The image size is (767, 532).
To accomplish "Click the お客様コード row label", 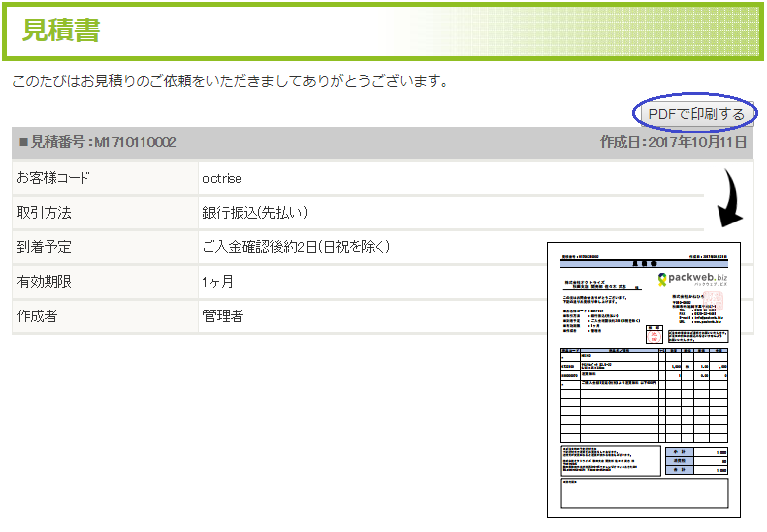I will click(x=52, y=178).
